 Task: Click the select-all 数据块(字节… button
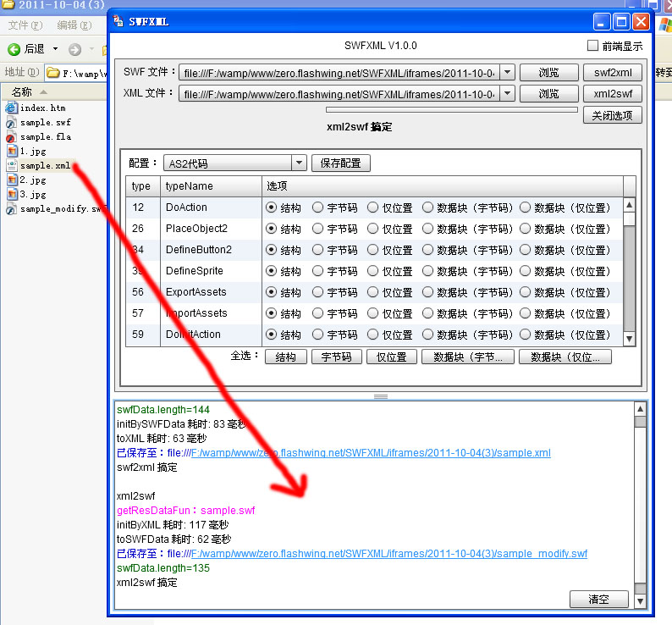pyautogui.click(x=467, y=357)
